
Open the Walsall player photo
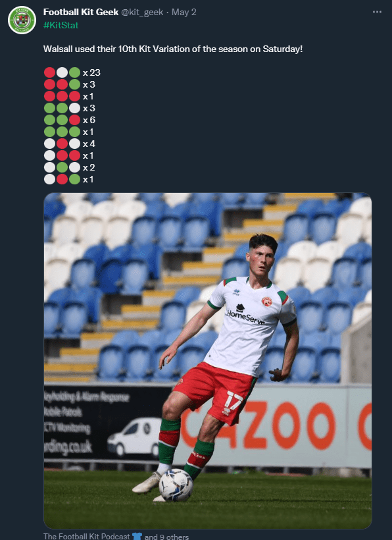(x=208, y=361)
